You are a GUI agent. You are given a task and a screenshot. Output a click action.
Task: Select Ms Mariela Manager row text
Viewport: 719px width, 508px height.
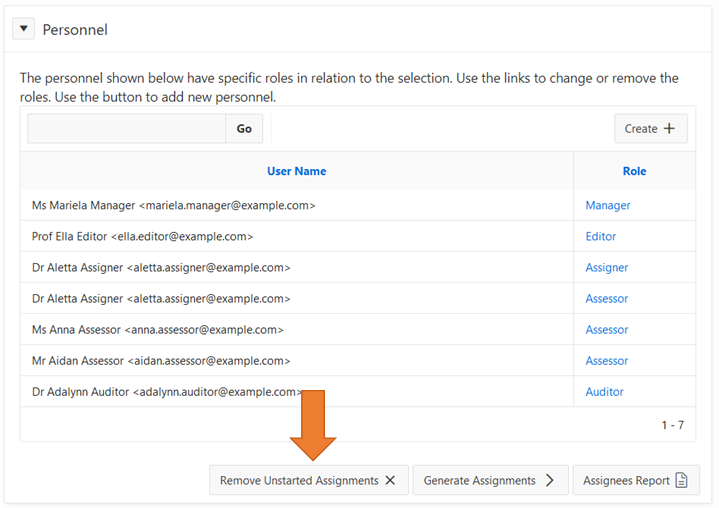click(173, 205)
